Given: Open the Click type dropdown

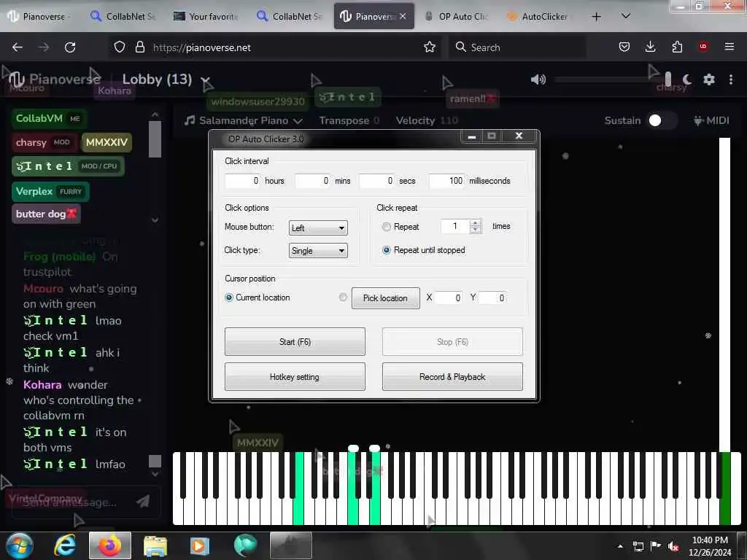Looking at the screenshot, I should 318,251.
